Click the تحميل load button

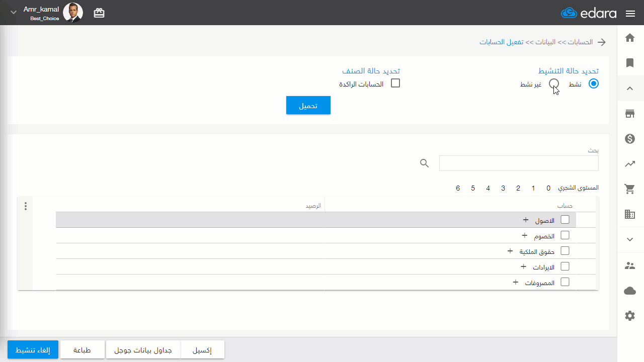308,105
